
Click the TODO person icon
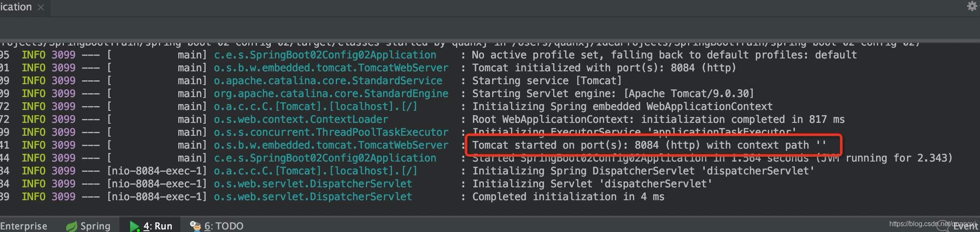click(196, 226)
